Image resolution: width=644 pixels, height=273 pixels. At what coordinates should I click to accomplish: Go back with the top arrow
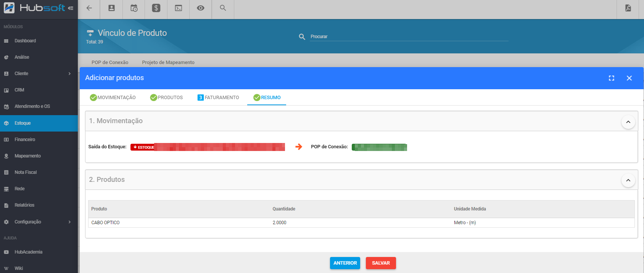(x=89, y=8)
